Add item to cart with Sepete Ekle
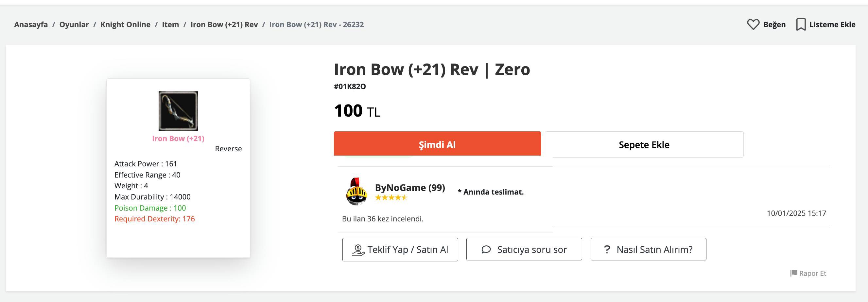This screenshot has height=302, width=868. pos(644,144)
